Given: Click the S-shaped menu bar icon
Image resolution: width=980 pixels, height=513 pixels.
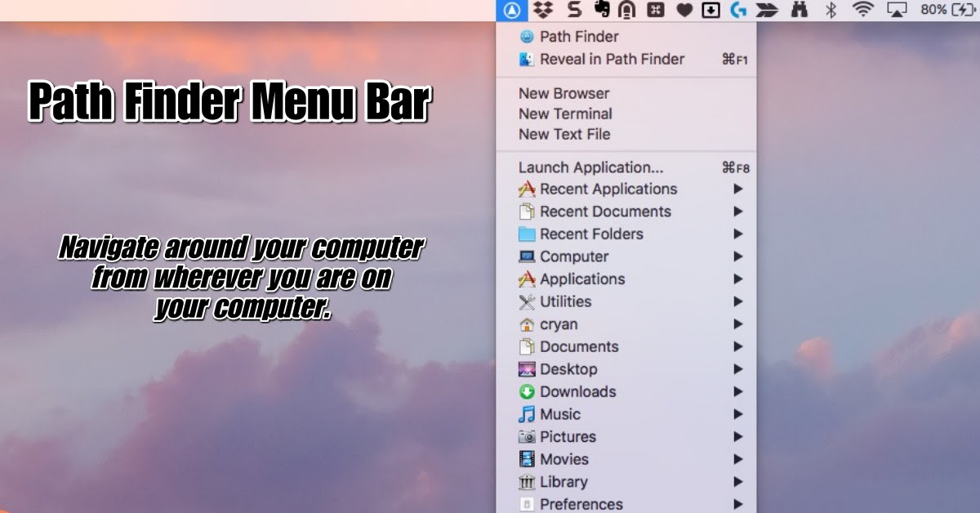Looking at the screenshot, I should (574, 10).
